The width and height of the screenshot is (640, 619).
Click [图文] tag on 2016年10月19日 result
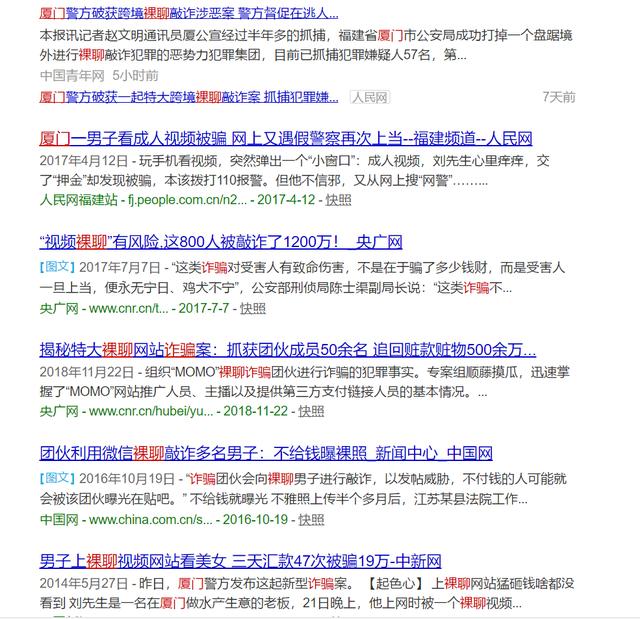pyautogui.click(x=58, y=478)
